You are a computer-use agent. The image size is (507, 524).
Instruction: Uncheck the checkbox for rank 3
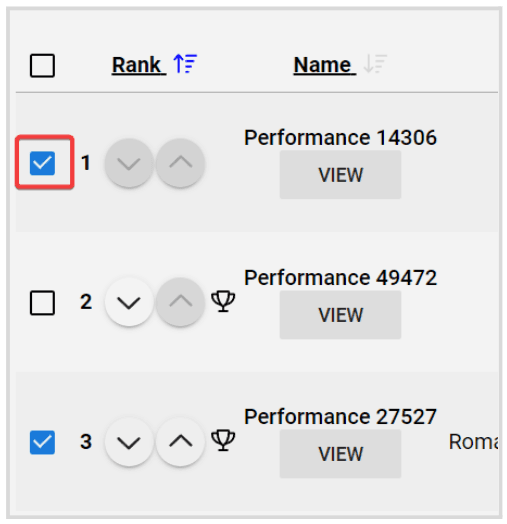tap(42, 442)
